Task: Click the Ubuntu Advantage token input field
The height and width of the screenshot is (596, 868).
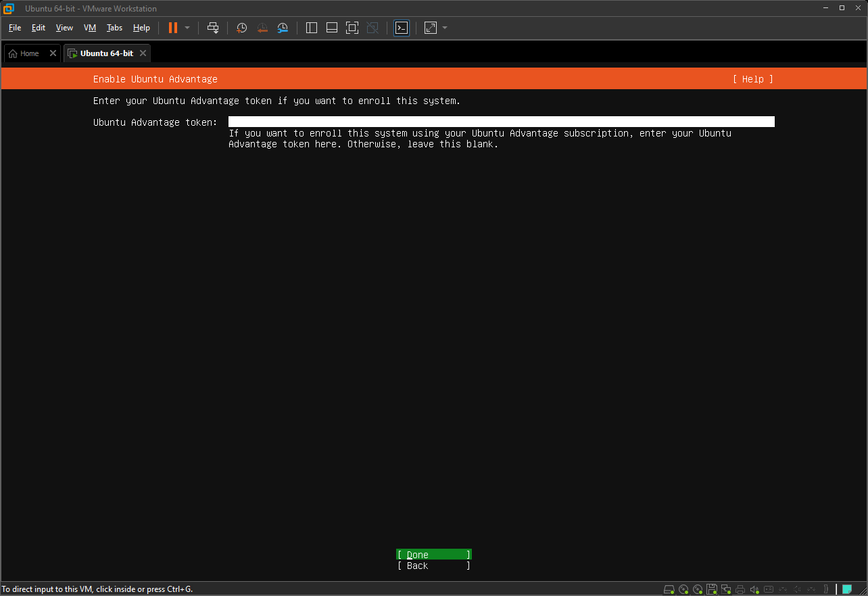Action: pyautogui.click(x=501, y=122)
